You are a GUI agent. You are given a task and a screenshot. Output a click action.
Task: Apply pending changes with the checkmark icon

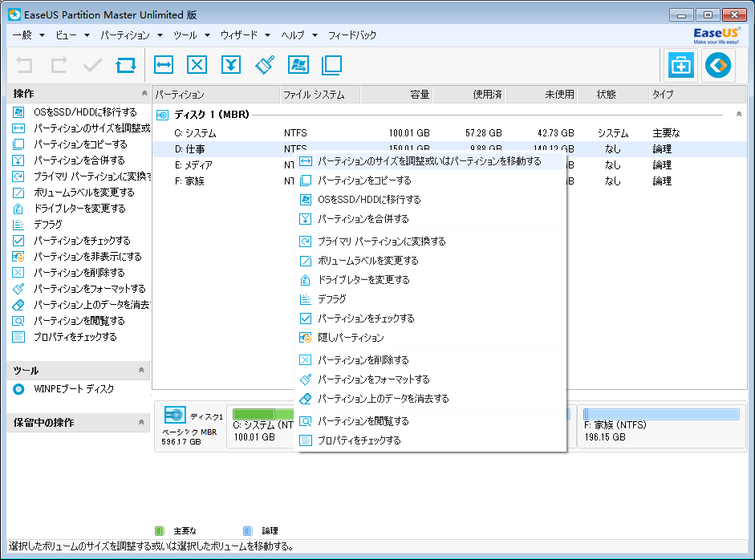(x=92, y=65)
